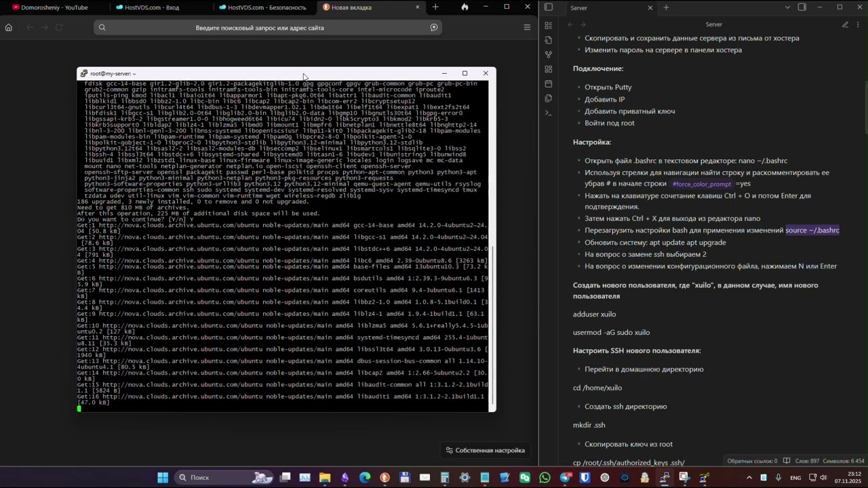Click Открыть Putty bullet
868x488 pixels.
coord(608,87)
